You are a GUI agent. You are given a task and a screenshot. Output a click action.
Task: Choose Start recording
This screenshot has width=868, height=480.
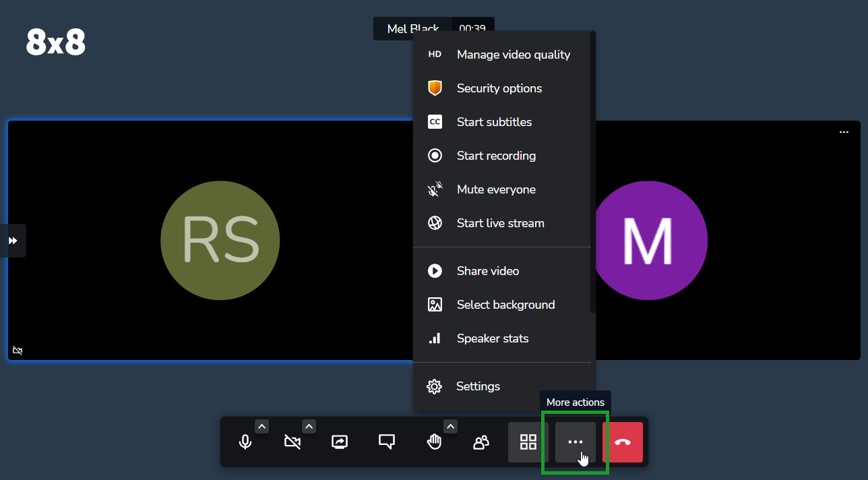[502, 156]
